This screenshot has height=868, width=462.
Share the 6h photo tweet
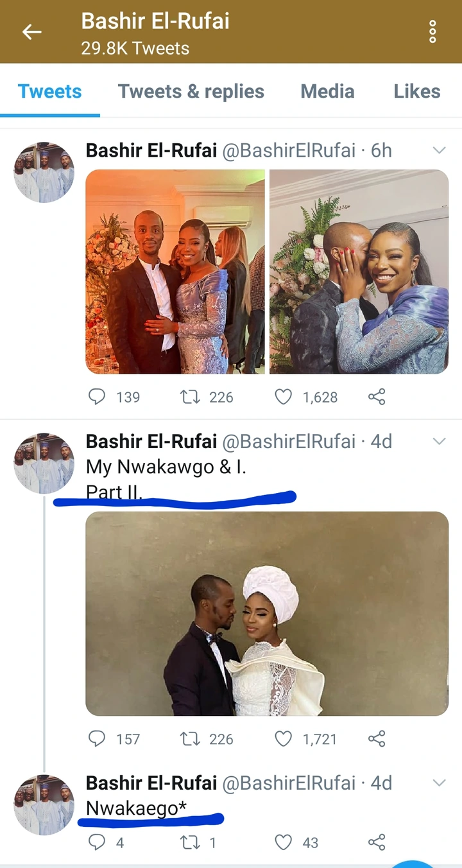pyautogui.click(x=377, y=397)
